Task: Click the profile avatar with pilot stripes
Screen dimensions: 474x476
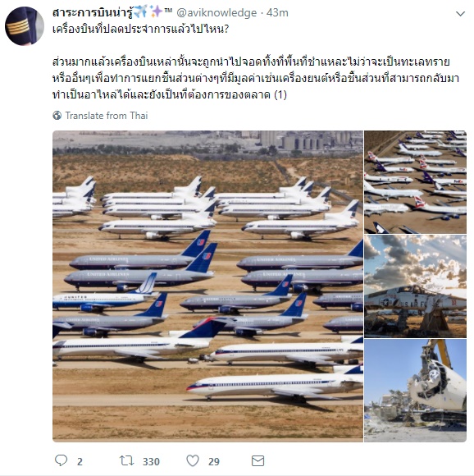Action: pyautogui.click(x=25, y=26)
